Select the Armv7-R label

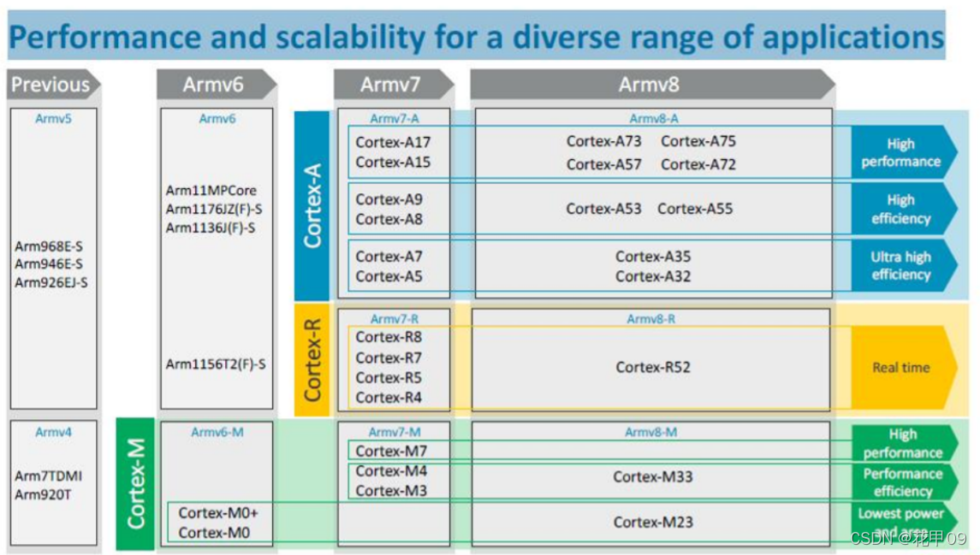point(395,319)
